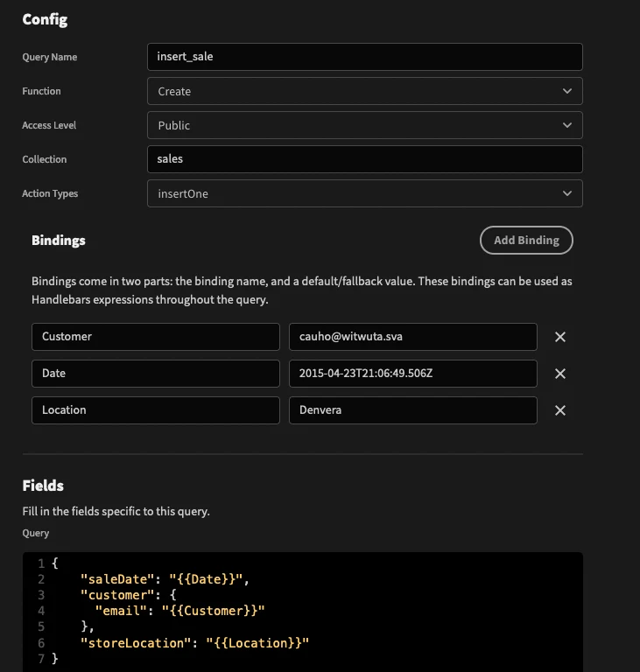Remove the Location binding row
The image size is (640, 672).
coord(559,410)
